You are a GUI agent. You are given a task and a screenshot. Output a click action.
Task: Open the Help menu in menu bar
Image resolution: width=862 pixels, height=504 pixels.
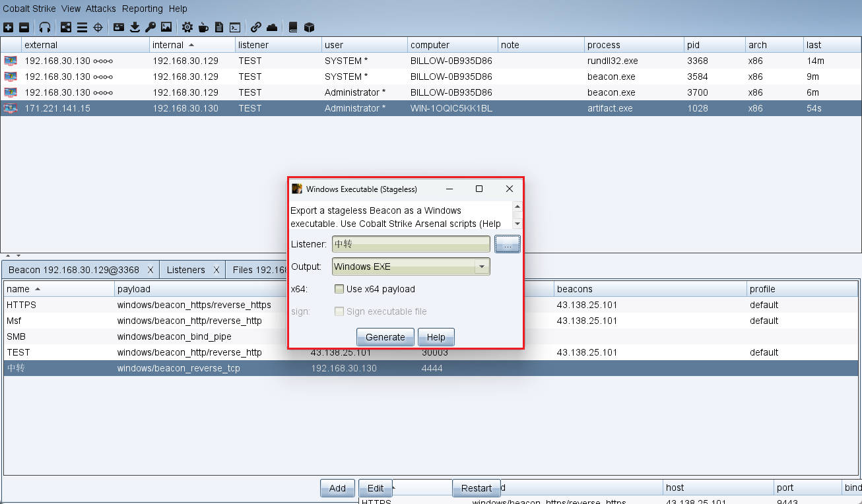coord(178,9)
